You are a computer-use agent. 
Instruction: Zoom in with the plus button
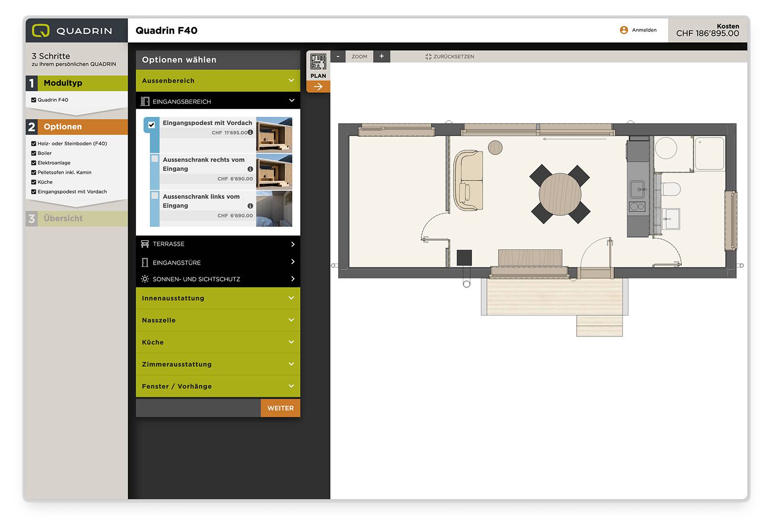(x=382, y=56)
